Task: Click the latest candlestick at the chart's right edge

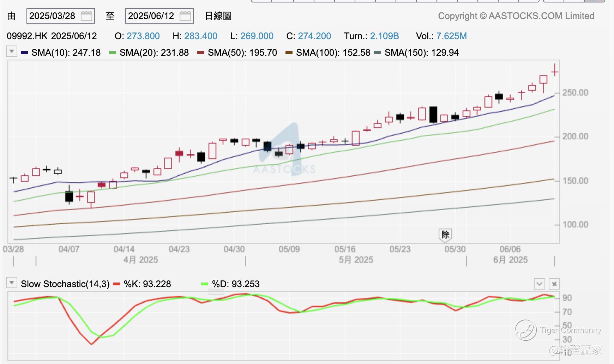Action: tap(555, 70)
